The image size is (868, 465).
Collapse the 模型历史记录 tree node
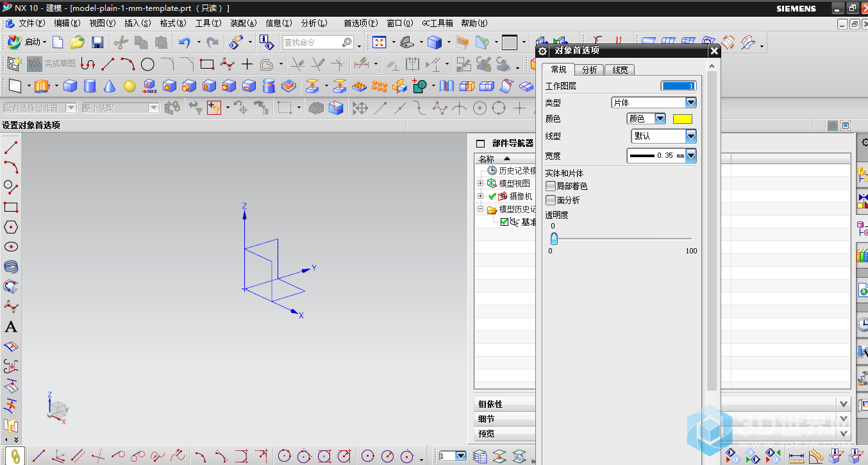(480, 209)
